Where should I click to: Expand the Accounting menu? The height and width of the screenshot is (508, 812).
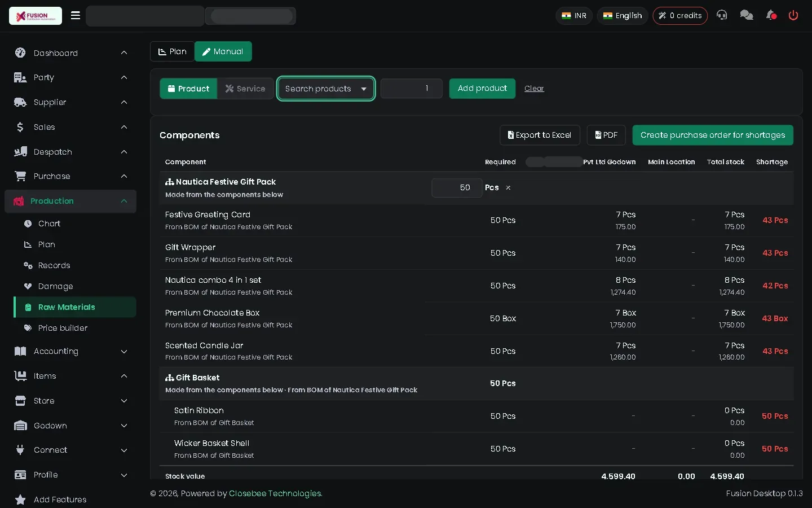click(x=70, y=351)
